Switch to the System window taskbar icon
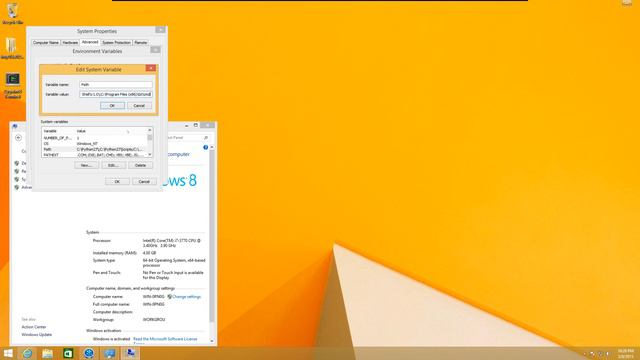This screenshot has height=360, width=640. [x=109, y=353]
